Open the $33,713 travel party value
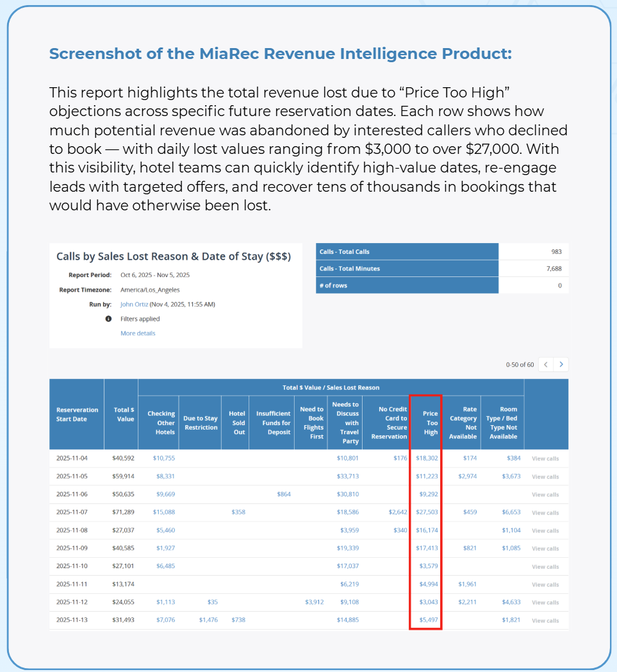 (347, 476)
